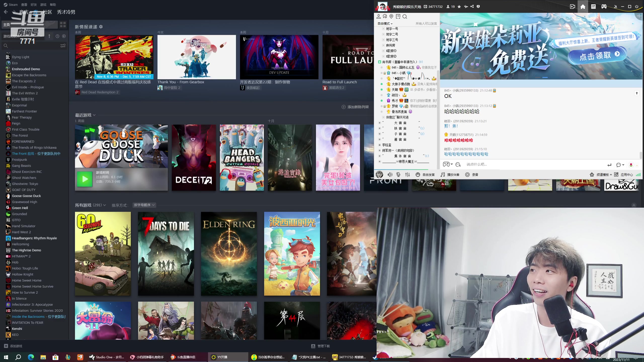
Task: Click the grid view icon in library sidebar
Action: pos(63,24)
